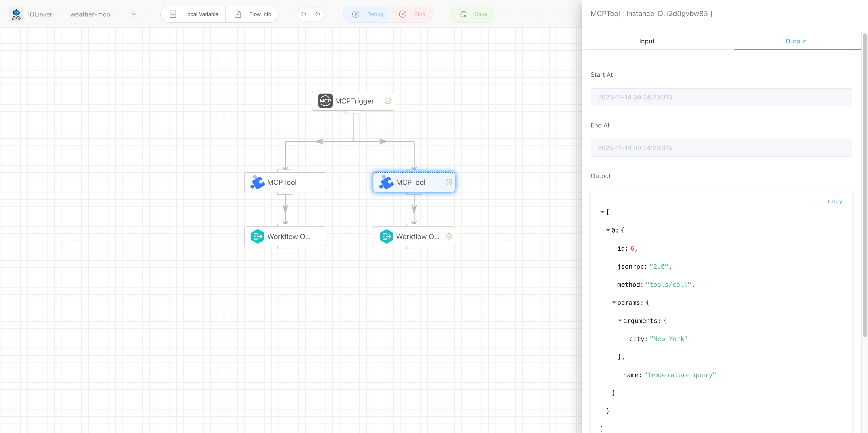Click the MCPTrigger node's MCP icon
Viewport: 868px width, 433px height.
pos(325,101)
